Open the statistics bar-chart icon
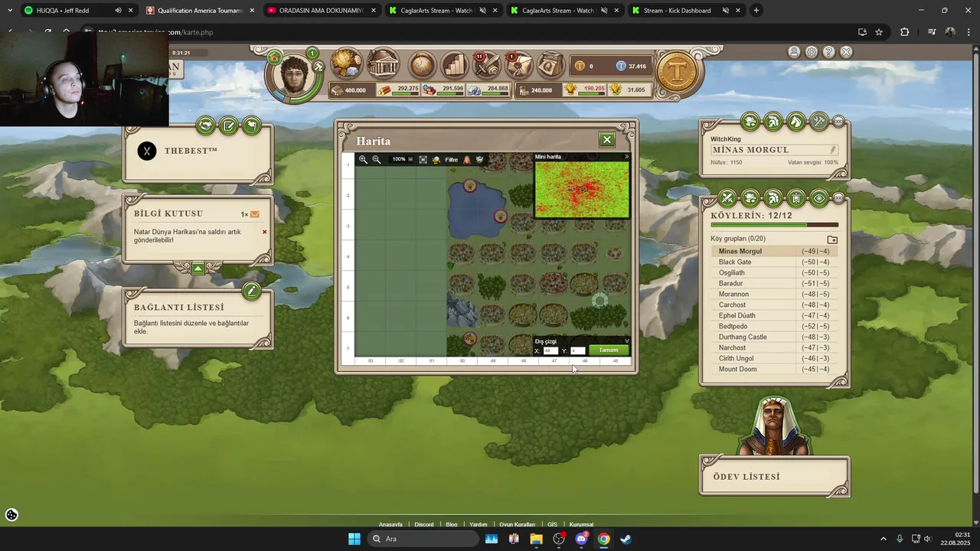 (x=455, y=64)
